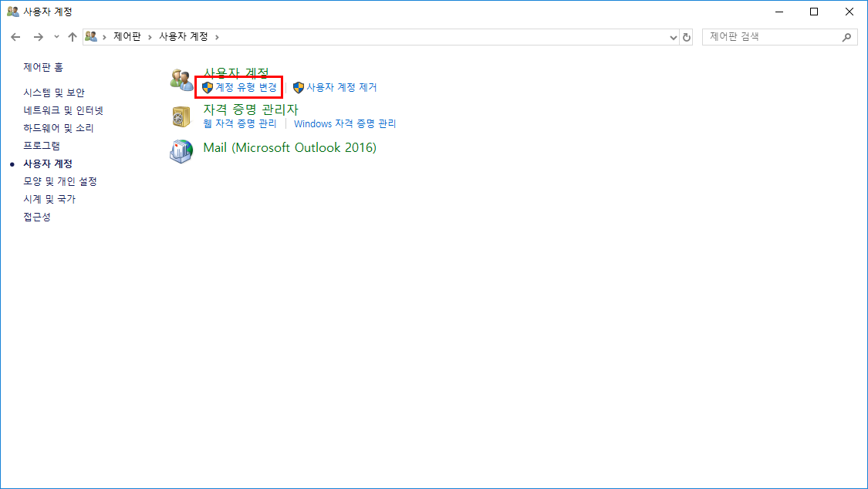
Task: Open 시계 및 국가 in the sidebar
Action: point(49,199)
